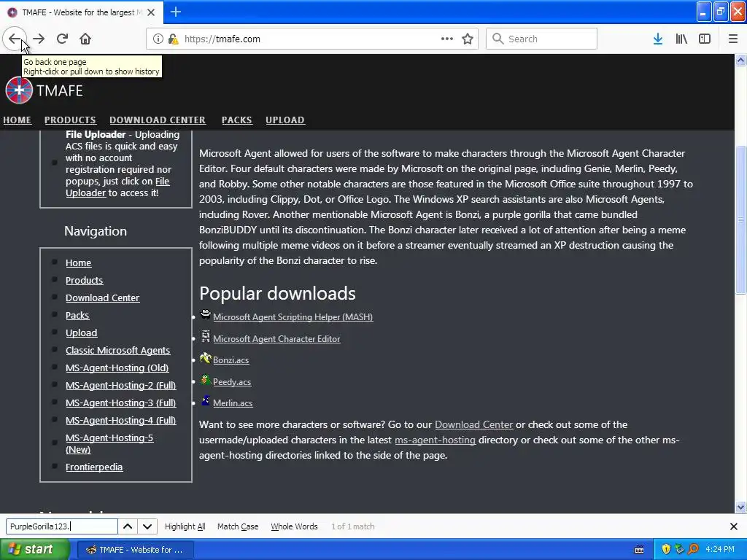Click the Character Editor download icon
Screen dimensions: 747x560
[x=205, y=336]
